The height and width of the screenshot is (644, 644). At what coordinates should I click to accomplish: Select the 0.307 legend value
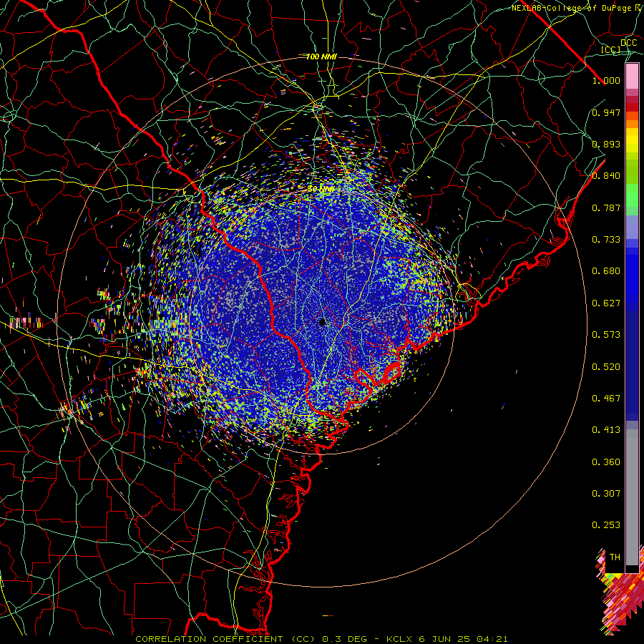click(606, 494)
